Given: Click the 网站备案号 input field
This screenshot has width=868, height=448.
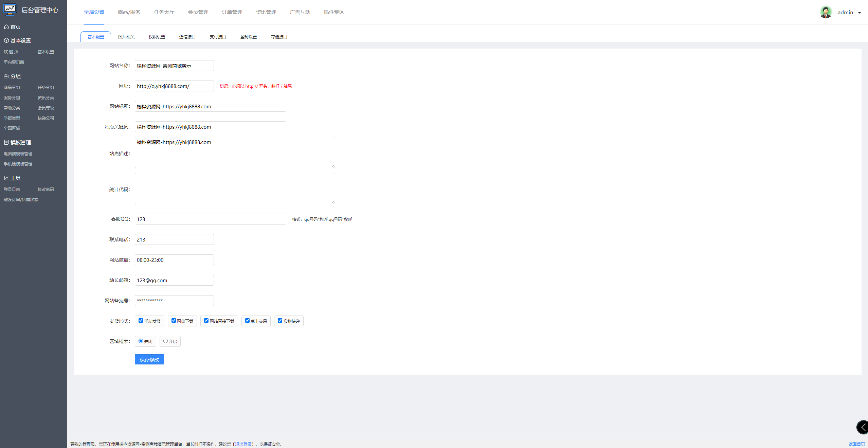Looking at the screenshot, I should click(174, 301).
